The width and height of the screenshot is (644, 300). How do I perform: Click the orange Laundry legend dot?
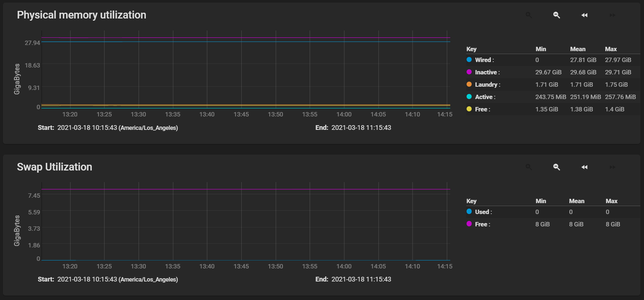[469, 84]
